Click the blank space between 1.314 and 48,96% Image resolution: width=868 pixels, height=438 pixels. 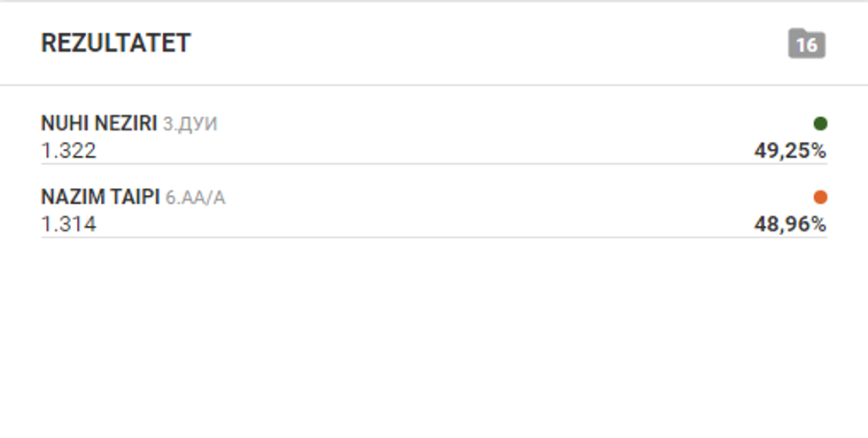(425, 224)
